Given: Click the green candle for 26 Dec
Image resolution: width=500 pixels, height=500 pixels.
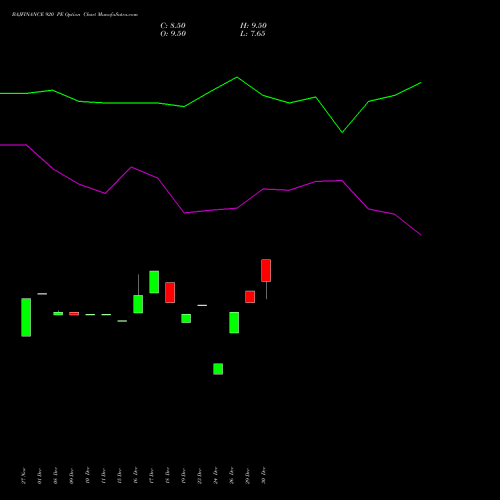Looking at the screenshot, I should tap(234, 322).
